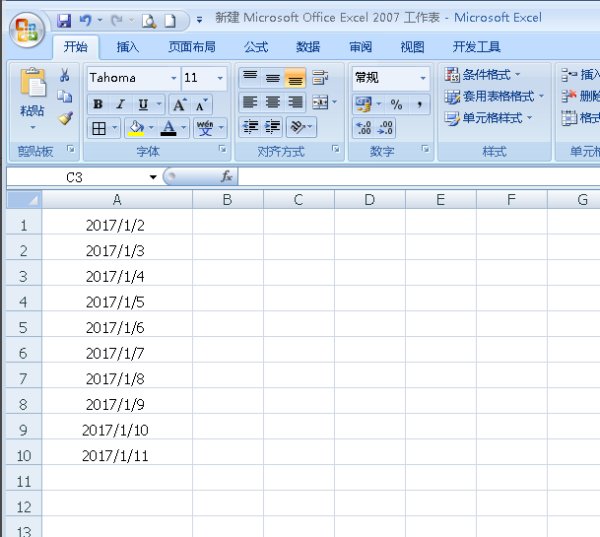Align text to top of cell
The width and height of the screenshot is (600, 537).
250,78
